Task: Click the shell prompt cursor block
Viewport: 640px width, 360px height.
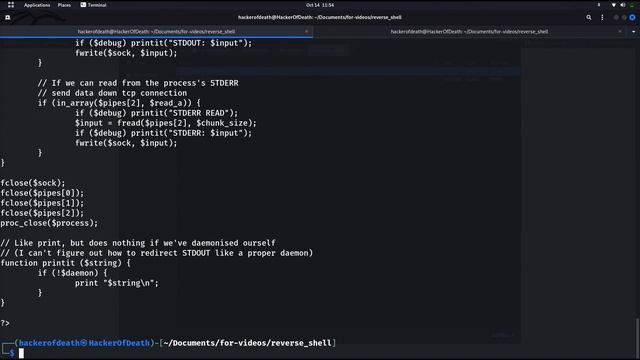Action: 21,353
